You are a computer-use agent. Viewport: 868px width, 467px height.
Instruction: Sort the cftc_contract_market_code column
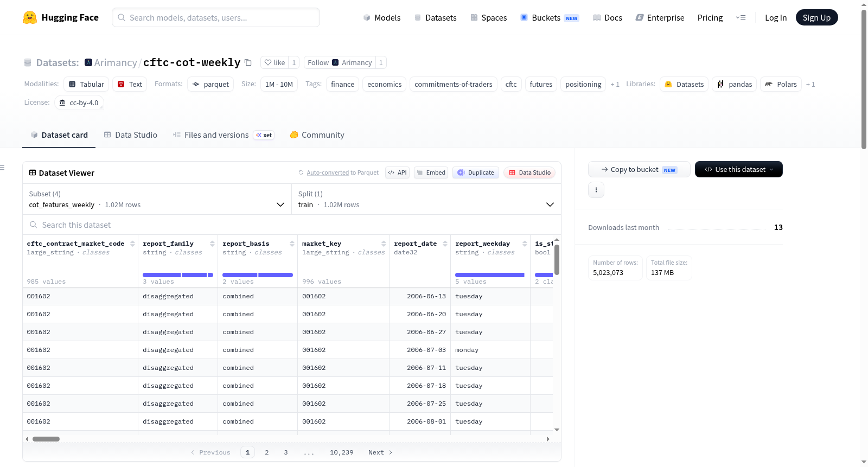[x=132, y=244]
